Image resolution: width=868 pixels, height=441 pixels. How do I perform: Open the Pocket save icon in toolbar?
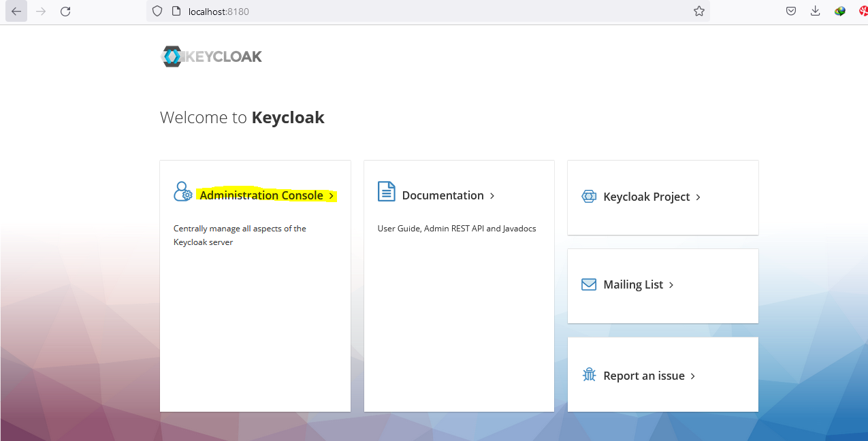tap(791, 11)
